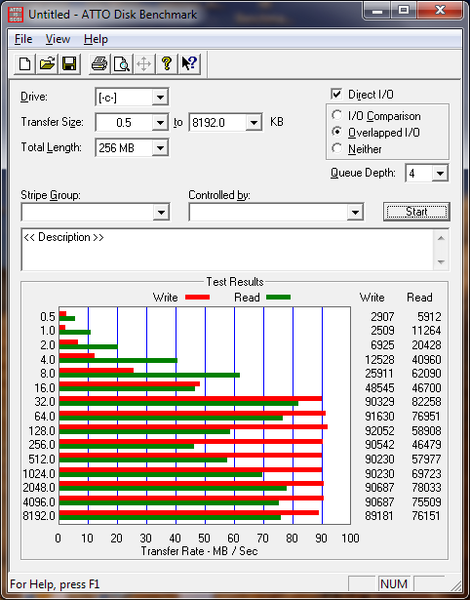470x600 pixels.
Task: Open About via yellow question mark icon
Action: [166, 64]
